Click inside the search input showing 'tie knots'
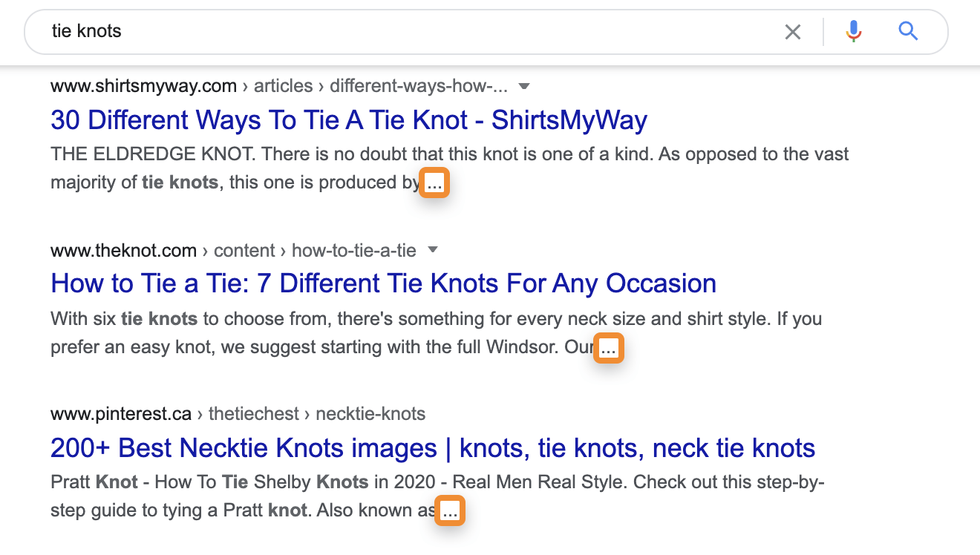Image resolution: width=980 pixels, height=555 pixels. pos(297,31)
